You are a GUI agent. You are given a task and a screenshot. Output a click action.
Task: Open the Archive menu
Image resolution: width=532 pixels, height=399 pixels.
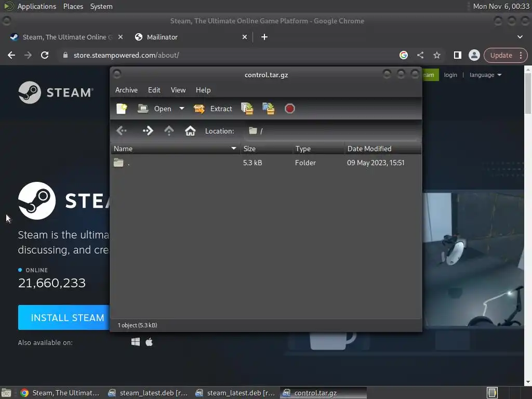[126, 90]
